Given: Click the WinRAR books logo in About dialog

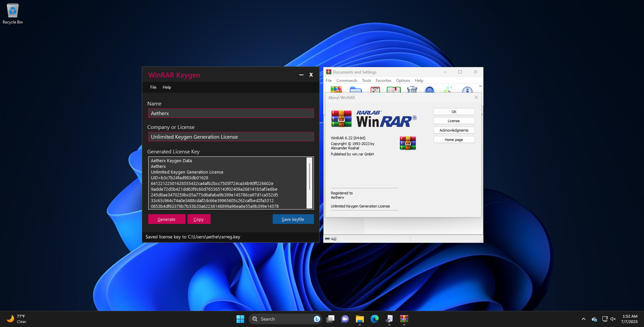Looking at the screenshot, I should click(x=341, y=119).
